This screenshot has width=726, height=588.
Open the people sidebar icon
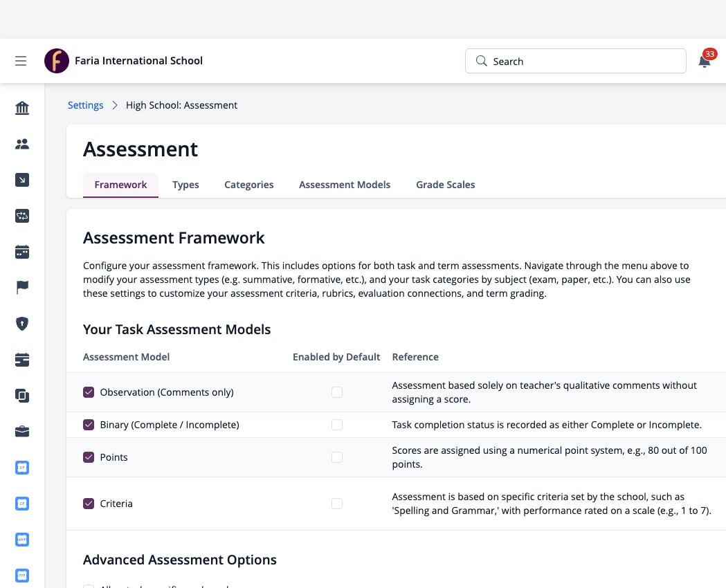point(22,145)
